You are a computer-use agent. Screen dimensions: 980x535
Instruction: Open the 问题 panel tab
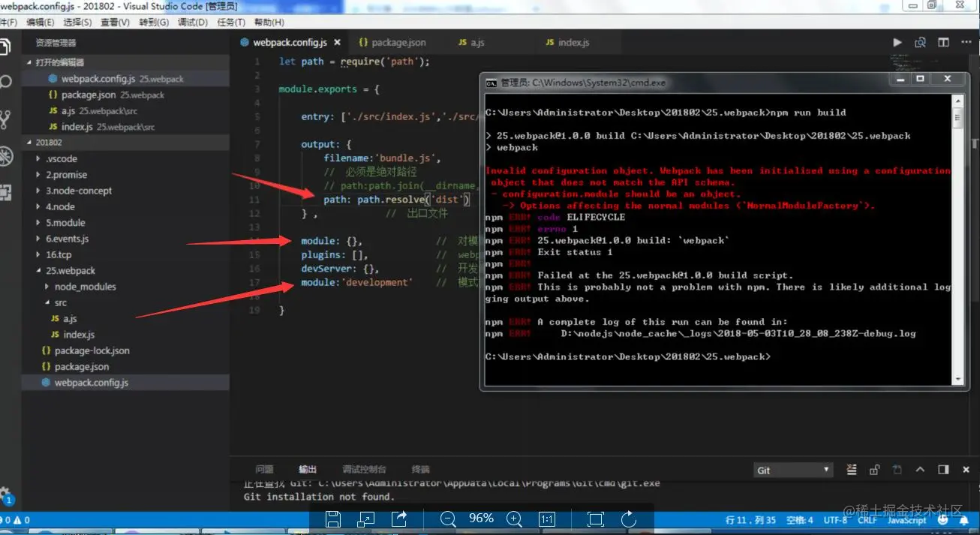(264, 469)
